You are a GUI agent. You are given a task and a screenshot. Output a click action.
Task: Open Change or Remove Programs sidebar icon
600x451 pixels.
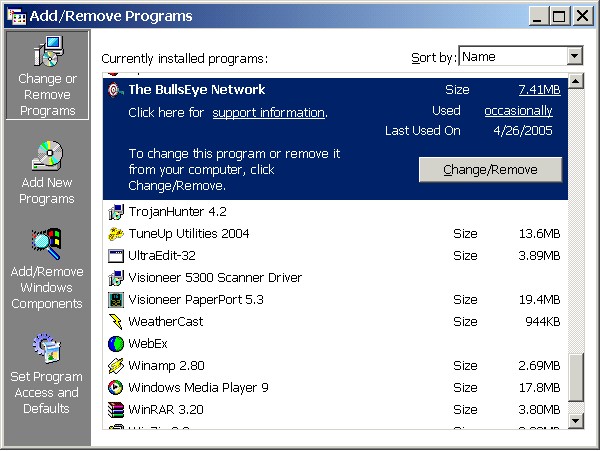tap(47, 50)
